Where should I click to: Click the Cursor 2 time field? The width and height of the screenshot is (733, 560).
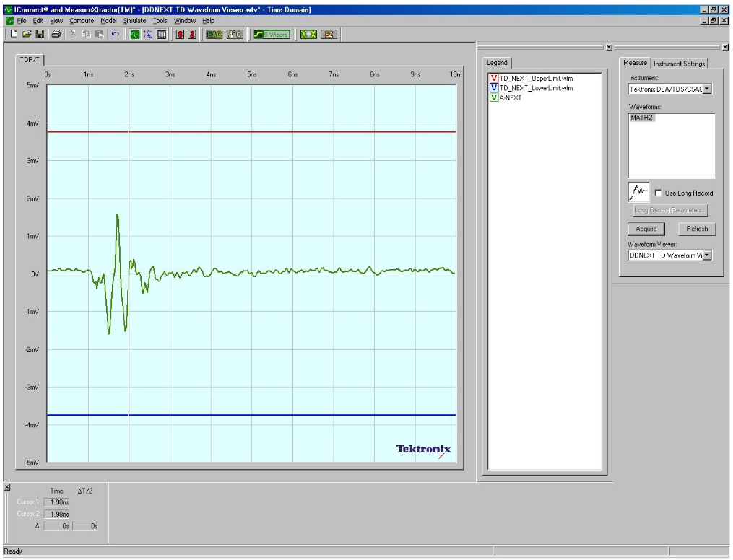56,514
